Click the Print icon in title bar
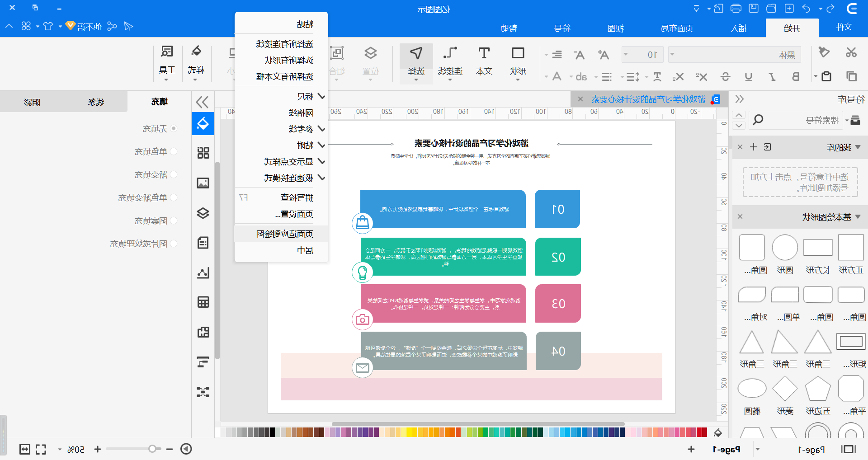This screenshot has width=868, height=460. point(736,8)
